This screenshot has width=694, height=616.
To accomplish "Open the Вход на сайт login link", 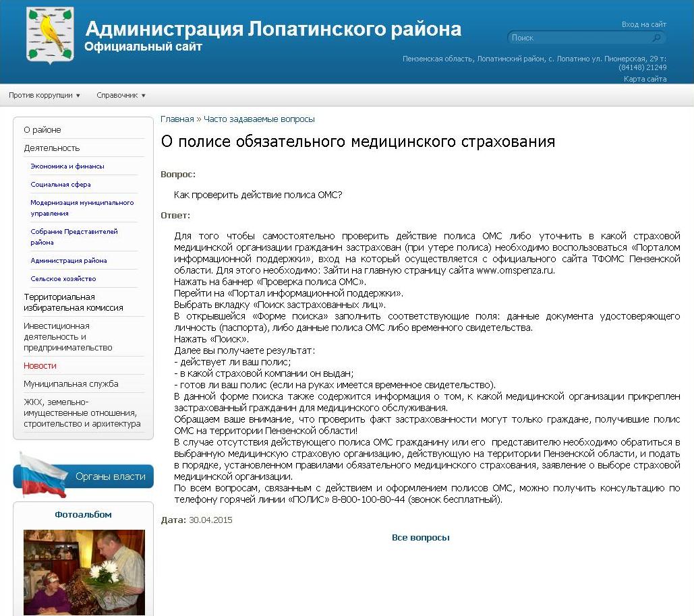I will tap(644, 24).
